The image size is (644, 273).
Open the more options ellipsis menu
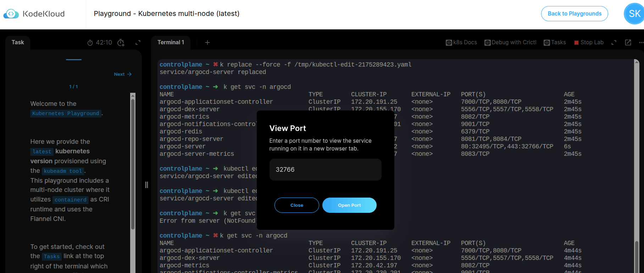(641, 42)
